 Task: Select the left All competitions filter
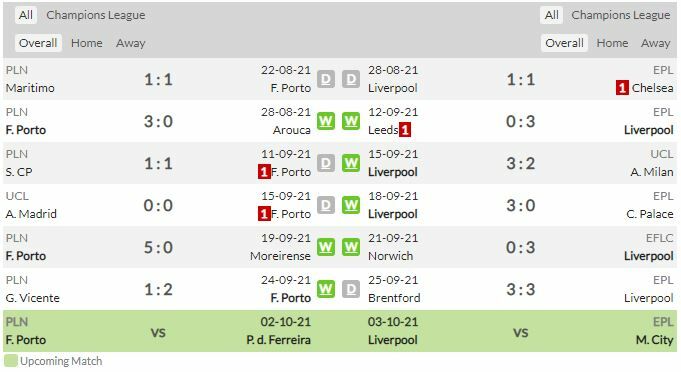click(26, 15)
